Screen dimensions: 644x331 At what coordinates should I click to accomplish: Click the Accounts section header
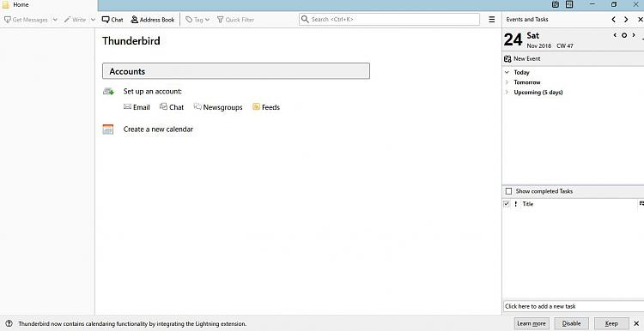236,71
